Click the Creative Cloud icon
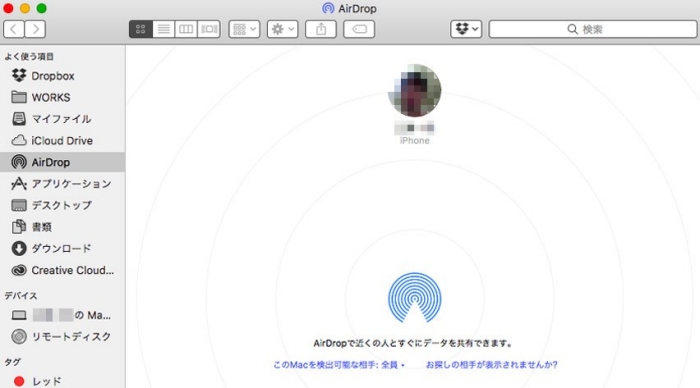Viewport: 700px width, 388px height. click(19, 270)
